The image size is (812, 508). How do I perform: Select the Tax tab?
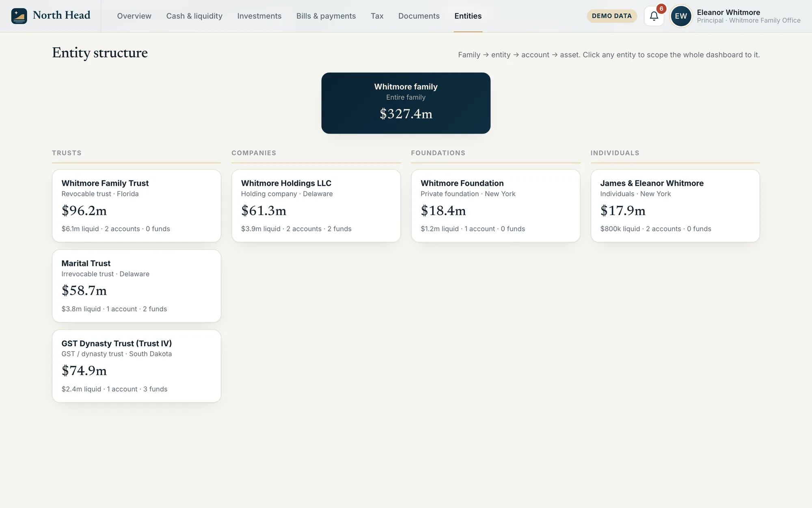click(x=377, y=16)
